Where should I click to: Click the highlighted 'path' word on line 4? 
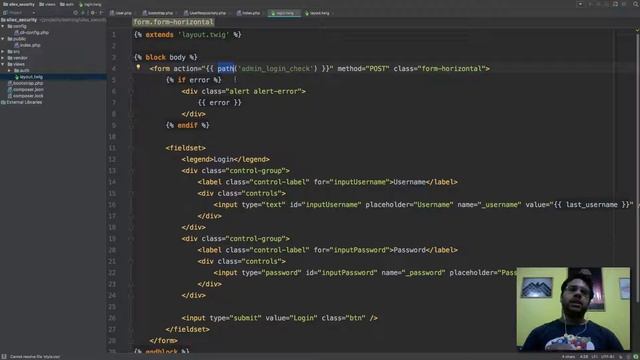[225, 69]
